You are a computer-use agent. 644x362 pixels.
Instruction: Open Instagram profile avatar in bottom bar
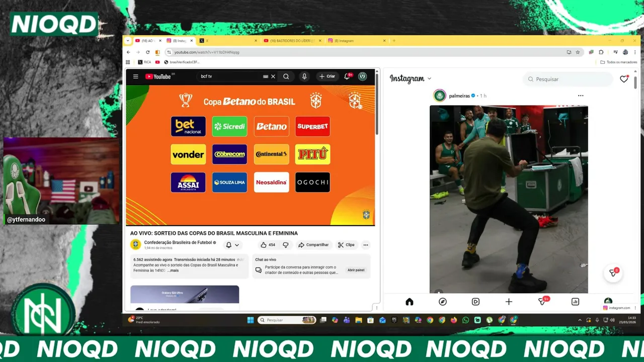pos(608,301)
